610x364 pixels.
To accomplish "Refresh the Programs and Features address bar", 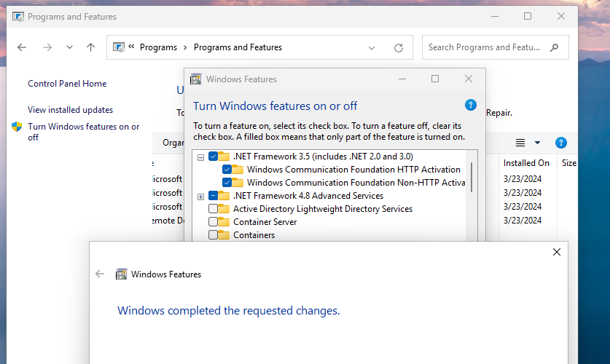I will pos(399,48).
